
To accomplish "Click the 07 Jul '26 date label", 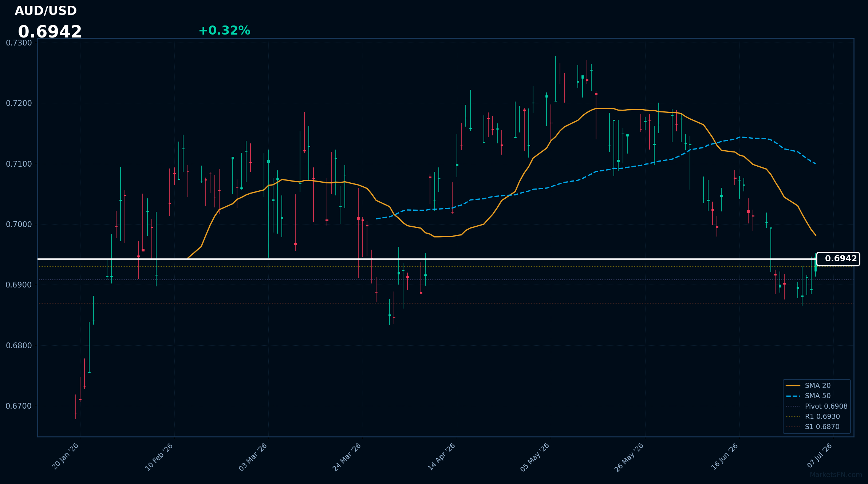I will pos(820,455).
